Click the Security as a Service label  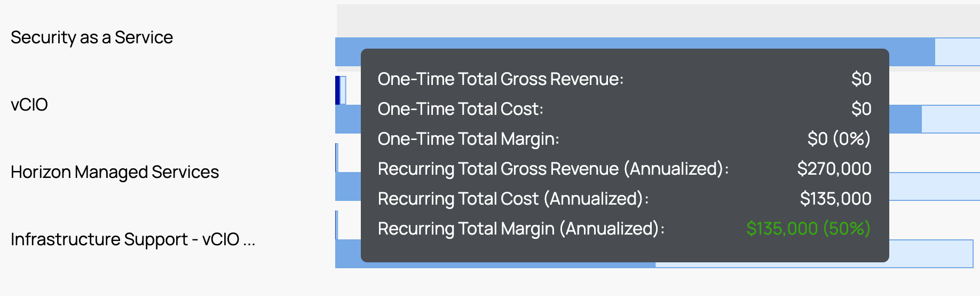[x=92, y=37]
